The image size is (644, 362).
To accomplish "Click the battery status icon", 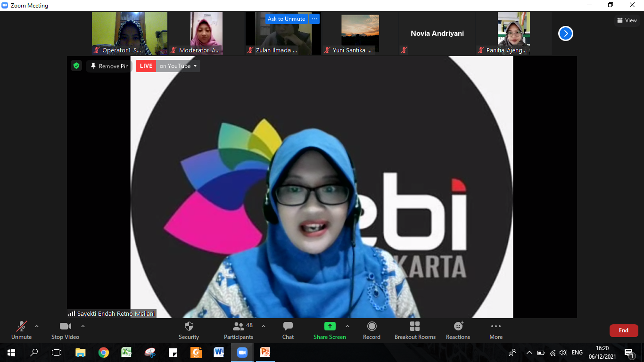I will click(541, 353).
